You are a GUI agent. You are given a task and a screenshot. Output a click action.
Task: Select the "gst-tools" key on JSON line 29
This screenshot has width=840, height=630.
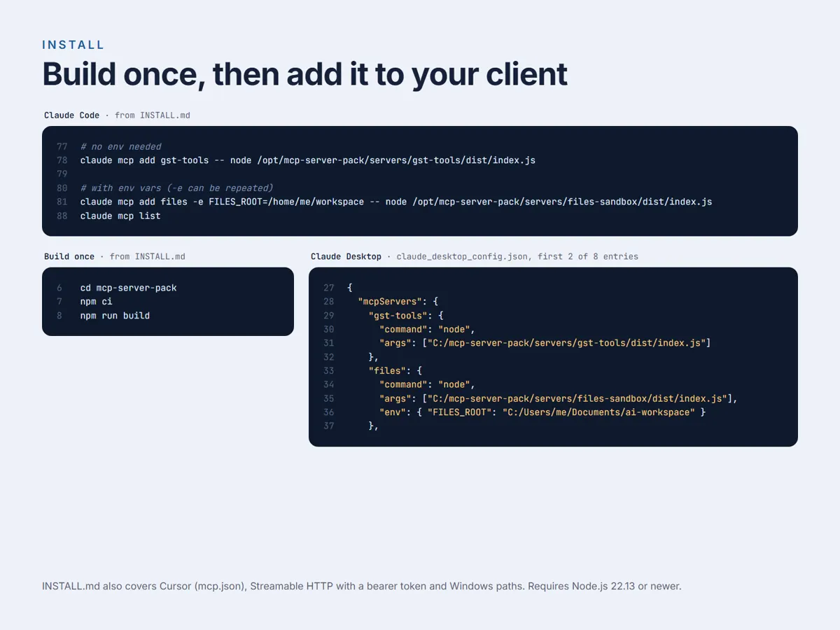(398, 316)
